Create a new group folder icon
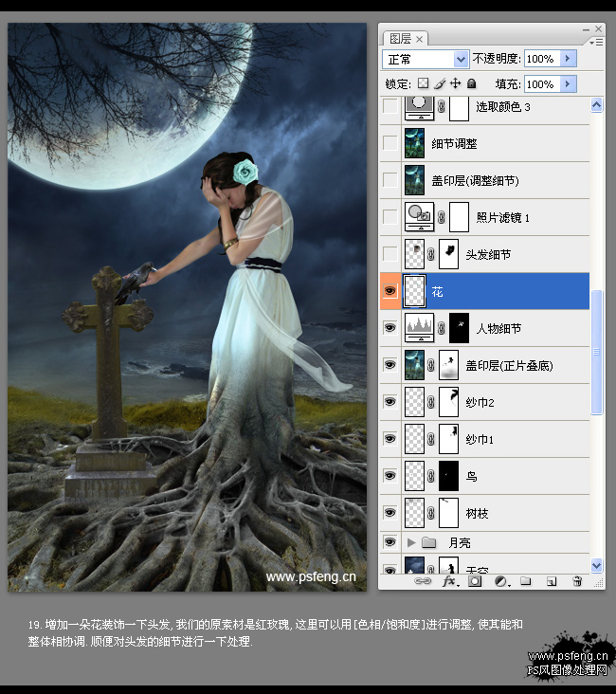This screenshot has width=616, height=694. pyautogui.click(x=525, y=580)
